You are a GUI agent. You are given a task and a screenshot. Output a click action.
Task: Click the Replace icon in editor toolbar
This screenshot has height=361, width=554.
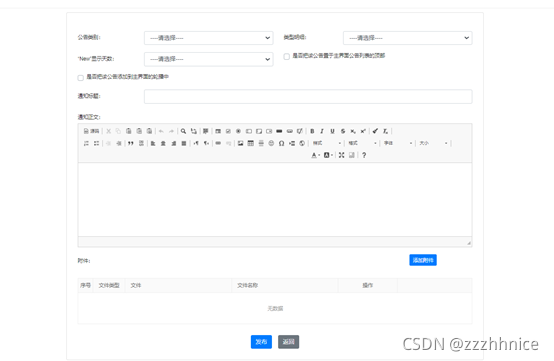click(194, 131)
